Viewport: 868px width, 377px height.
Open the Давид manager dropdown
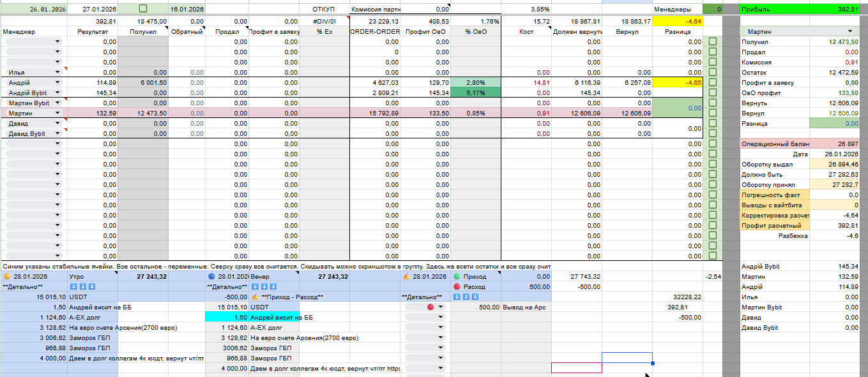coord(57,124)
